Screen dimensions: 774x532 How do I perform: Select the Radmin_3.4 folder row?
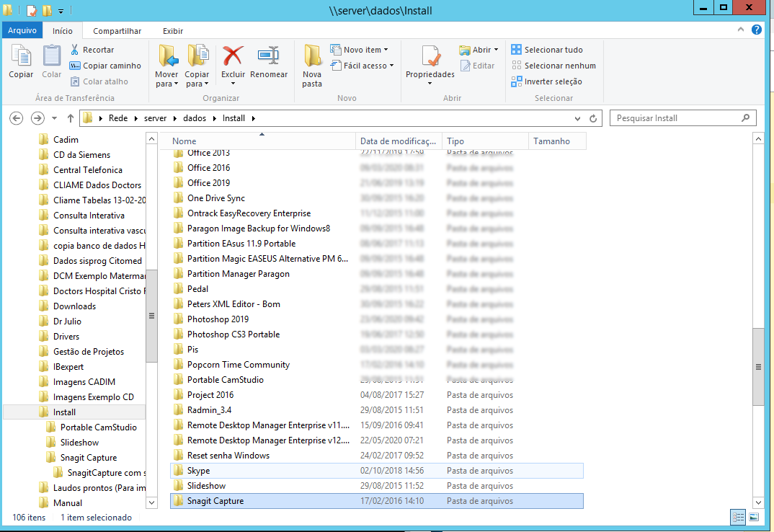[x=377, y=410]
